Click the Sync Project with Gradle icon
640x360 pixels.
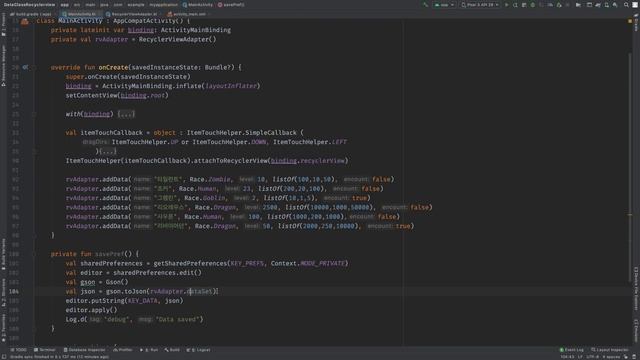[x=598, y=5]
